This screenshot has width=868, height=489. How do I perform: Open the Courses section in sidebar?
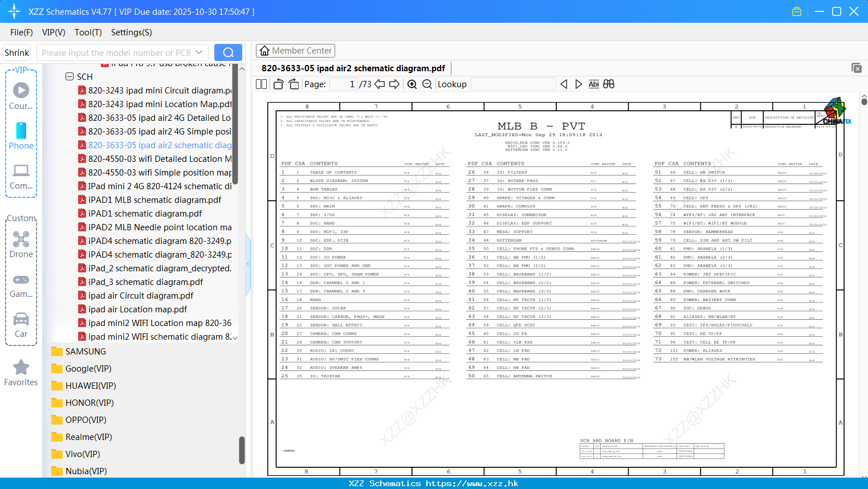(x=21, y=96)
